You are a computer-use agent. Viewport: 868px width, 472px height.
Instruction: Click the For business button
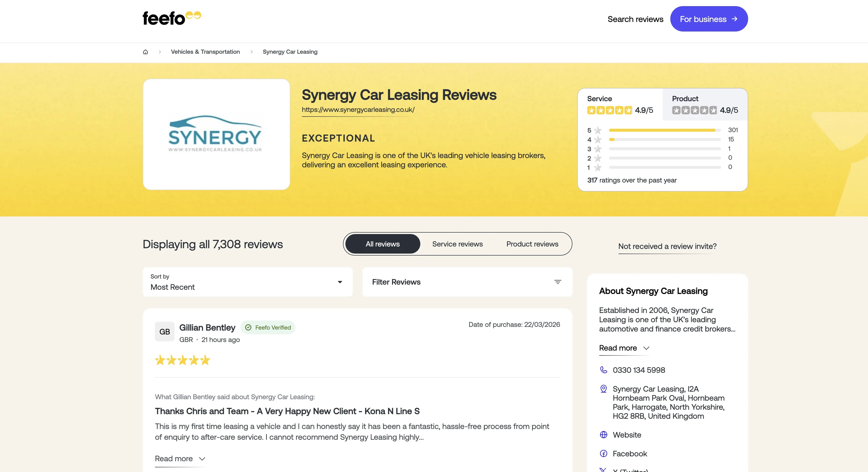[709, 19]
